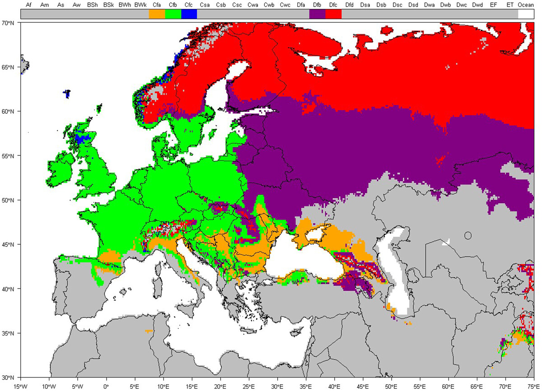Click the 20°E longitude axis label
The height and width of the screenshot is (392, 542).
(x=220, y=386)
